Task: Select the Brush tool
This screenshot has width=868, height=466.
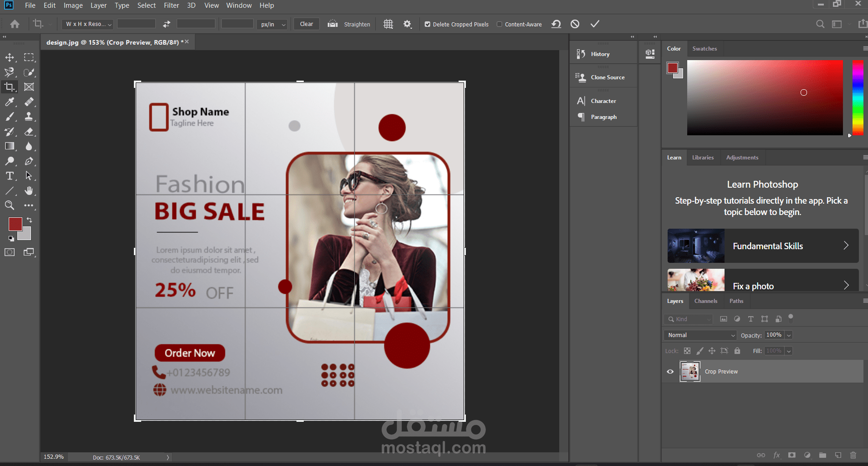Action: (x=10, y=117)
